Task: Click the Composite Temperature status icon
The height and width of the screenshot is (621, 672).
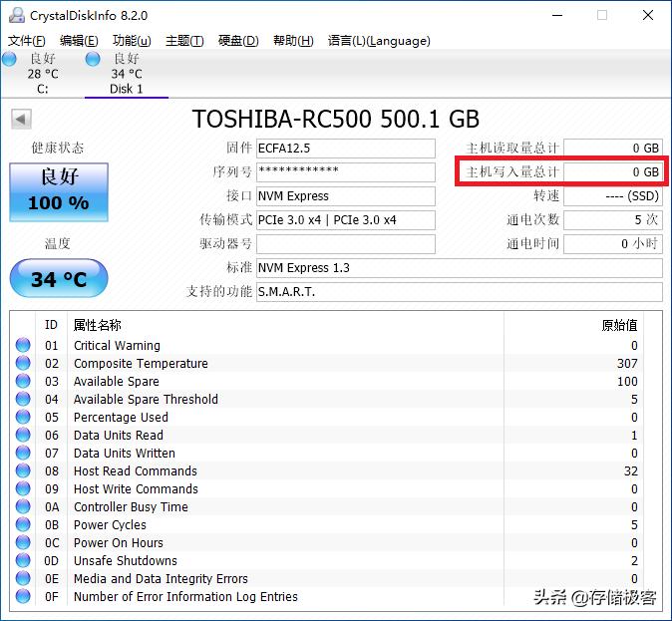Action: (23, 364)
